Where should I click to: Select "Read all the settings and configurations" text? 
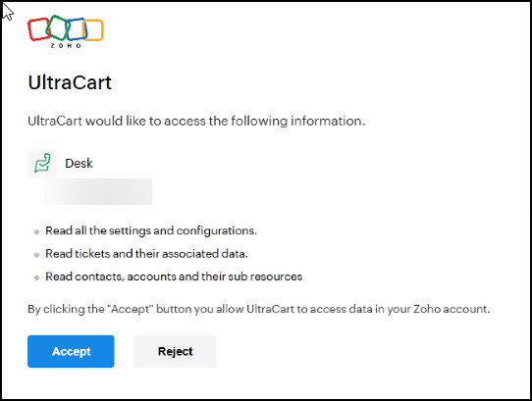pos(151,230)
